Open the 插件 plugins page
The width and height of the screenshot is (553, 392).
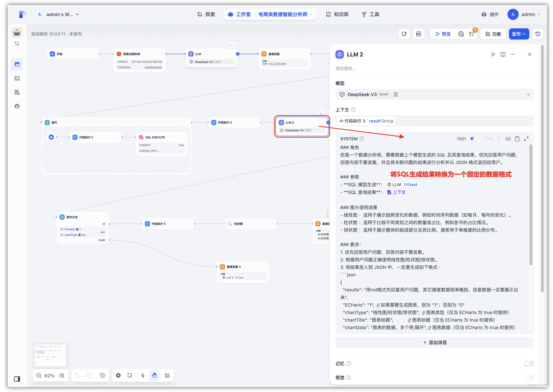(490, 15)
